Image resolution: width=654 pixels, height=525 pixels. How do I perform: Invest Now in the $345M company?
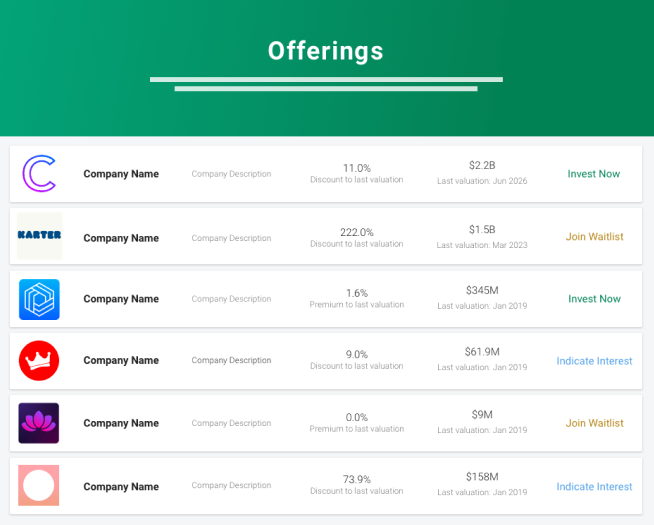click(x=594, y=299)
